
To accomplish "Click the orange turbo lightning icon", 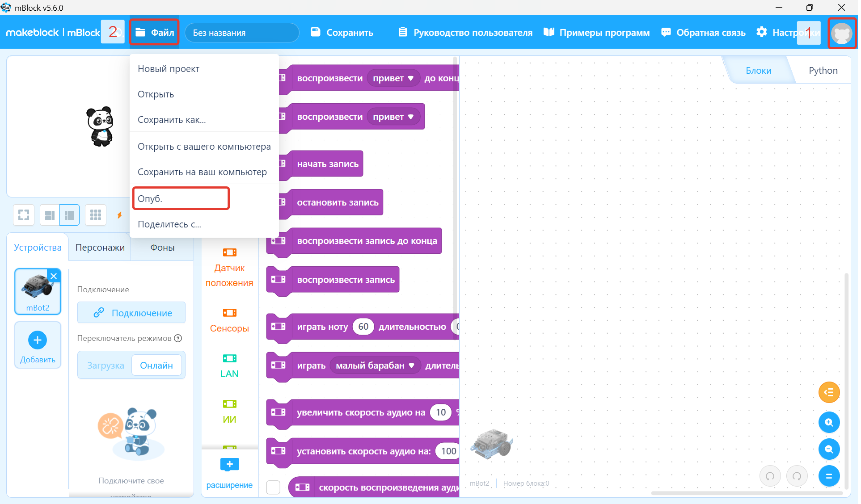I will 119,215.
